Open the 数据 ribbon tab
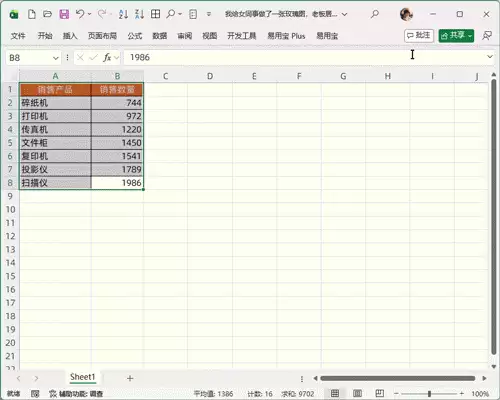 tap(160, 36)
